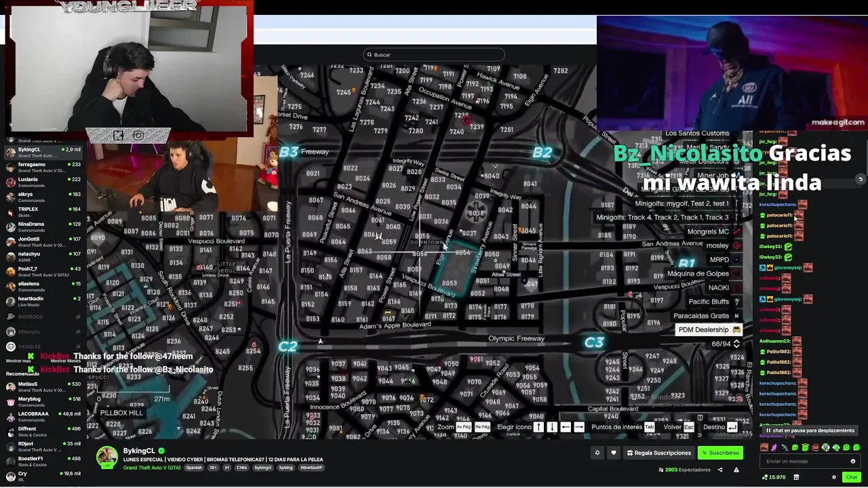Click the undo arrow icon beside chat
Screen dimensions: 868x488
[x=861, y=180]
